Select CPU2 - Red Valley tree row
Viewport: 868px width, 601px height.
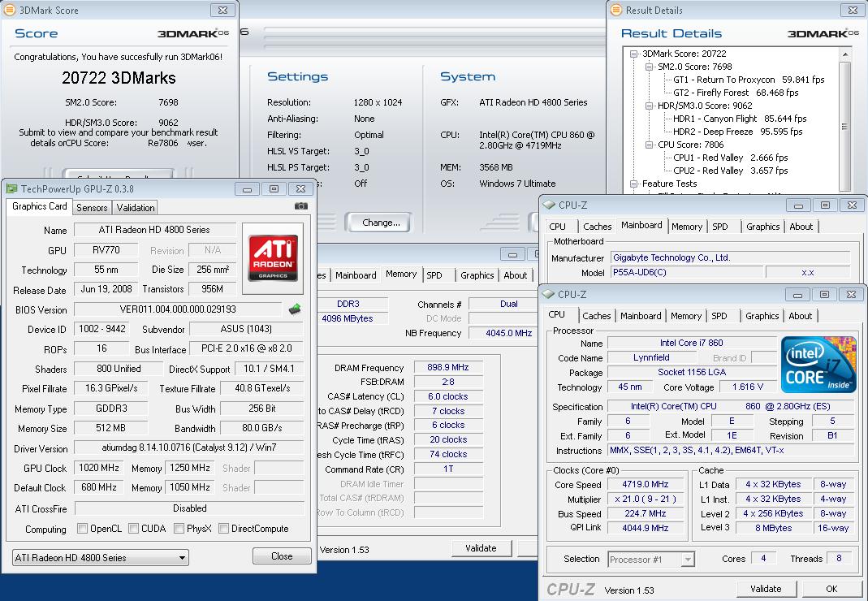point(730,171)
